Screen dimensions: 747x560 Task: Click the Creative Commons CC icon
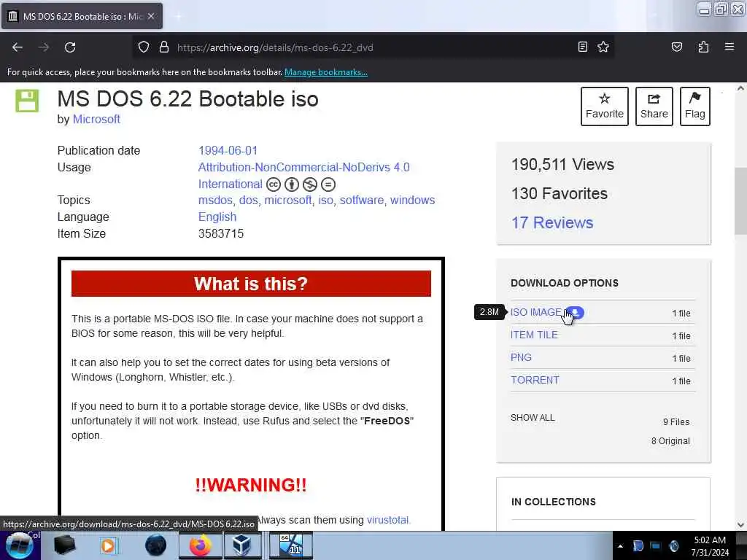click(273, 184)
